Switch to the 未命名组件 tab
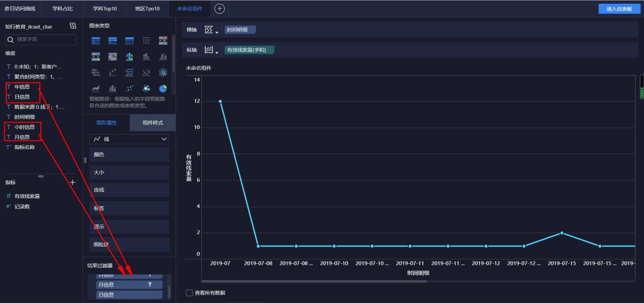The width and height of the screenshot is (644, 303). pyautogui.click(x=189, y=9)
